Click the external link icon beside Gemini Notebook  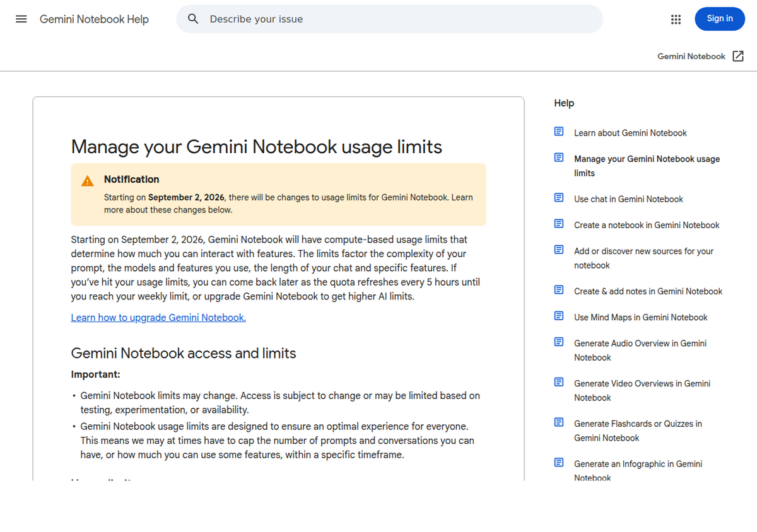738,56
